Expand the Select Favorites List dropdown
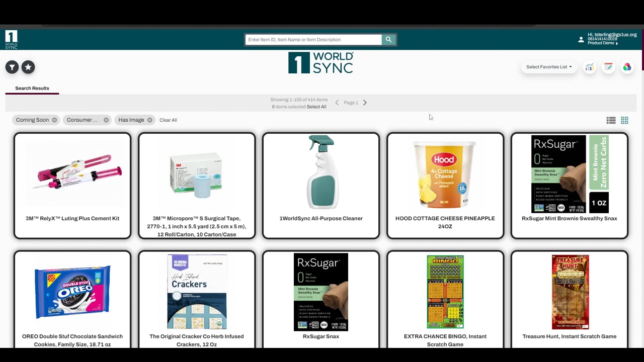The height and width of the screenshot is (362, 644). click(549, 67)
